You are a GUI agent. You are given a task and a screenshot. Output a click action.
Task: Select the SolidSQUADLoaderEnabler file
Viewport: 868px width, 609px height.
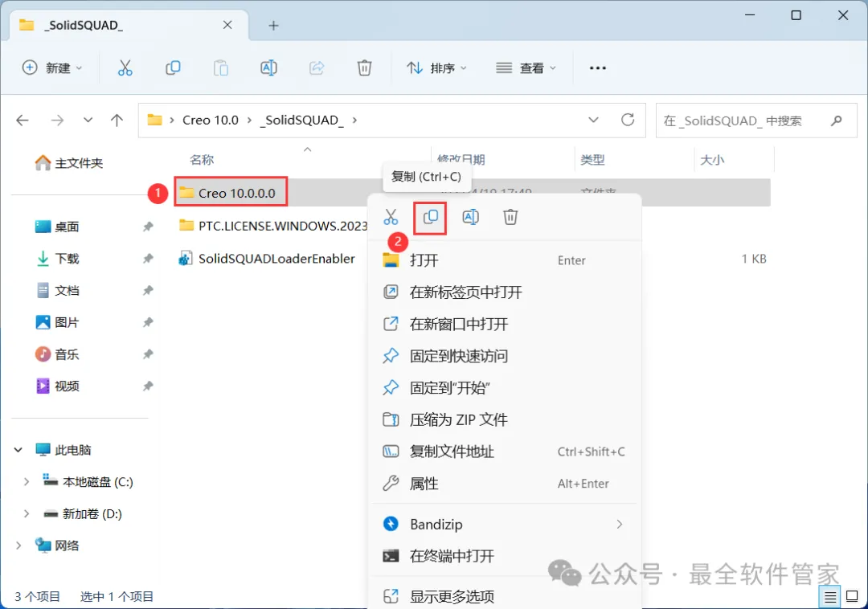click(267, 259)
